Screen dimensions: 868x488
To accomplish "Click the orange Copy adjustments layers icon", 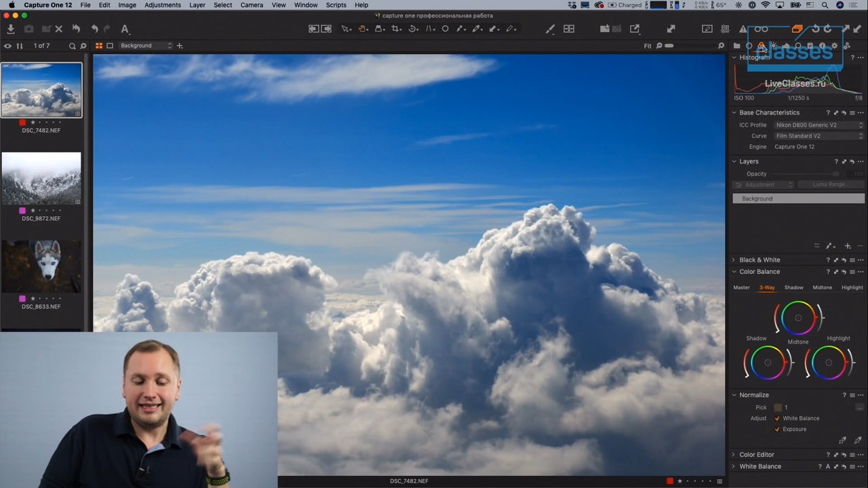I will pyautogui.click(x=797, y=29).
